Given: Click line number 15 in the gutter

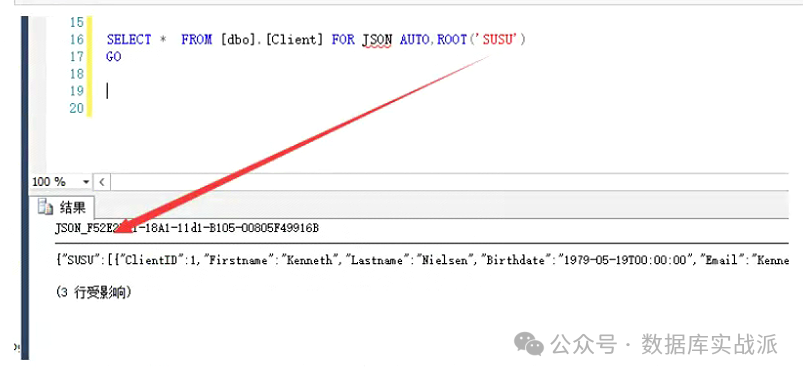Looking at the screenshot, I should (x=76, y=23).
